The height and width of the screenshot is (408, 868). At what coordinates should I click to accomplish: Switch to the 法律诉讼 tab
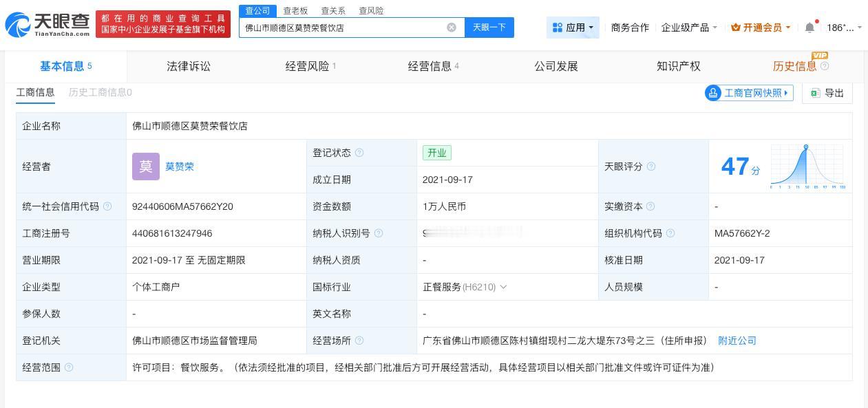[188, 66]
